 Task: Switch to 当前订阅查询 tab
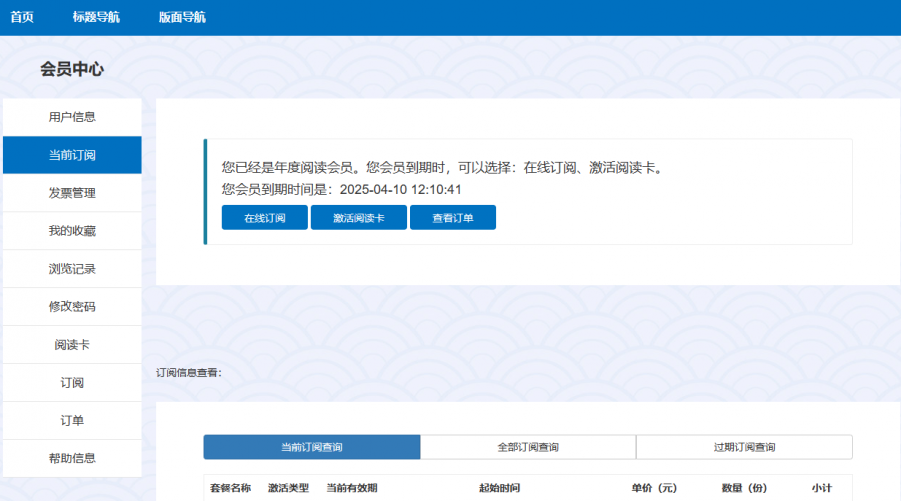click(312, 447)
